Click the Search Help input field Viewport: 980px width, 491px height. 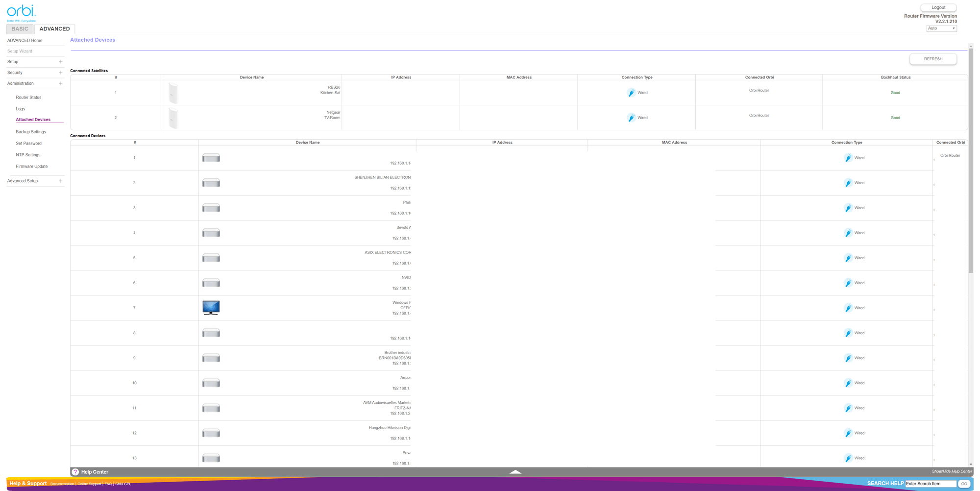click(930, 484)
